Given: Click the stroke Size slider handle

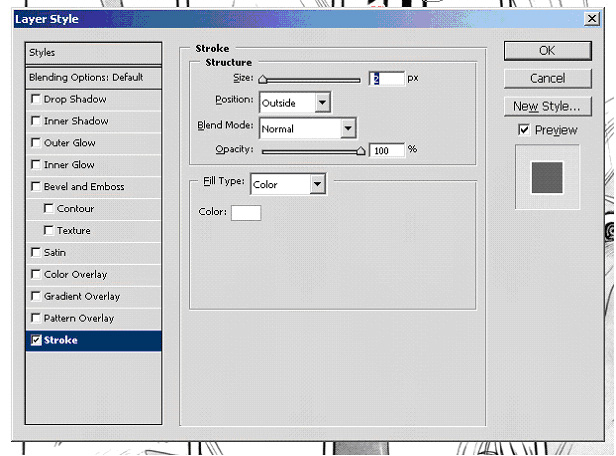Looking at the screenshot, I should coord(263,80).
